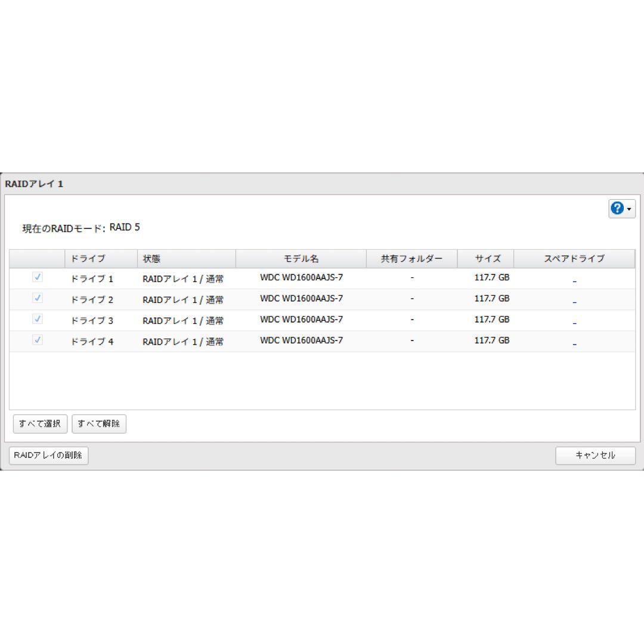Select the ドライブ 4 status entry

click(x=183, y=341)
